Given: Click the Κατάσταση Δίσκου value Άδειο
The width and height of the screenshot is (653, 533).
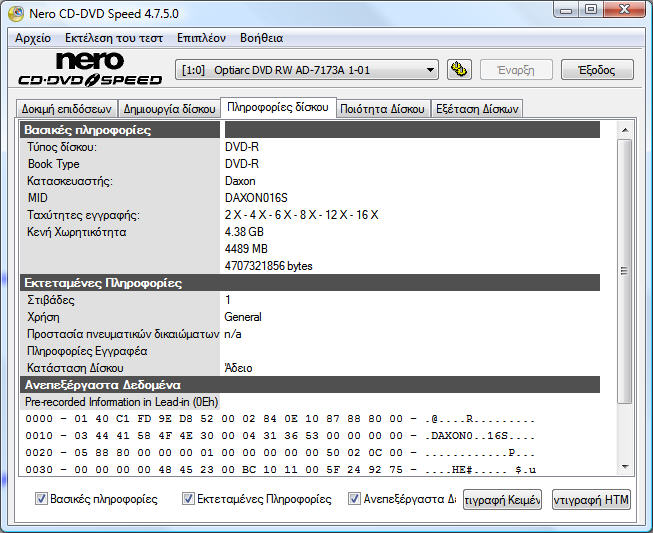Looking at the screenshot, I should point(238,368).
